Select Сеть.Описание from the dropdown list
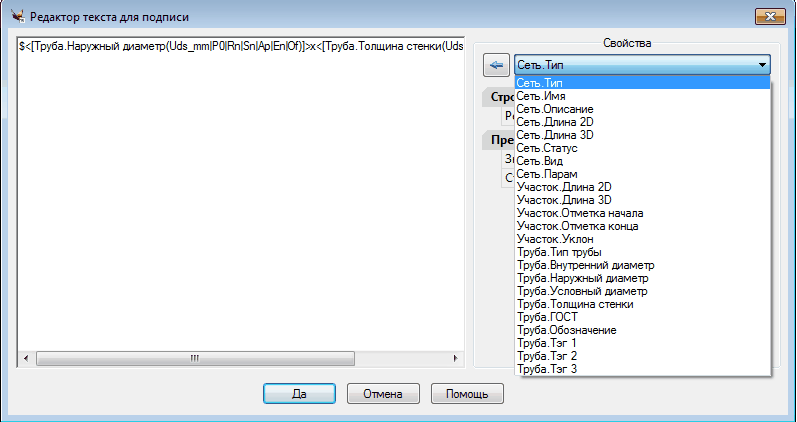 (x=555, y=108)
